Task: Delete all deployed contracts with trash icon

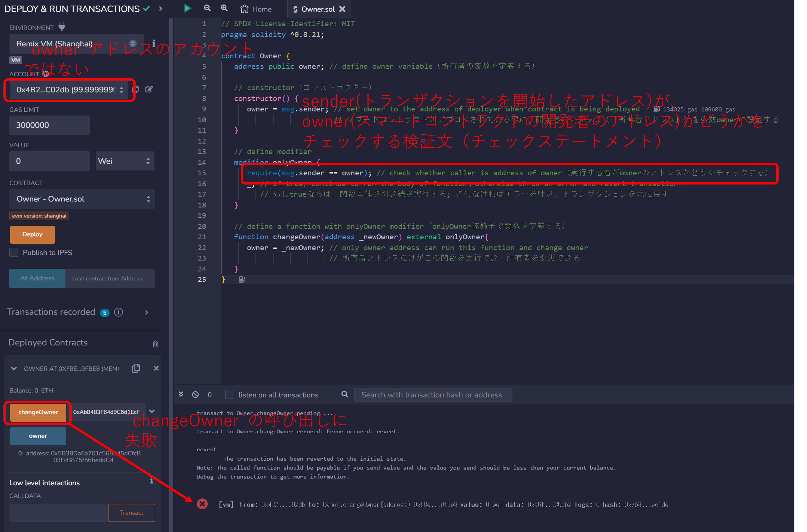Action: 156,344
